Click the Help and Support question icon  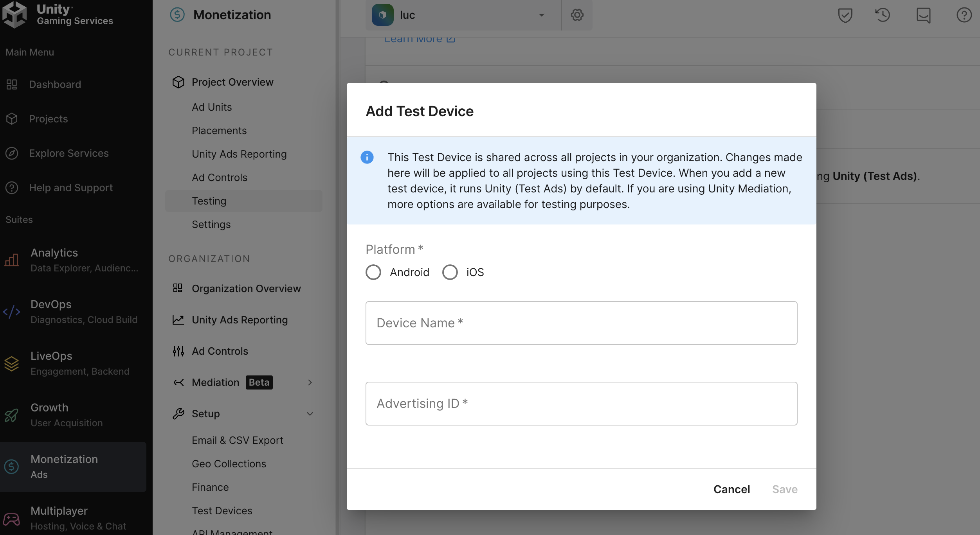12,188
